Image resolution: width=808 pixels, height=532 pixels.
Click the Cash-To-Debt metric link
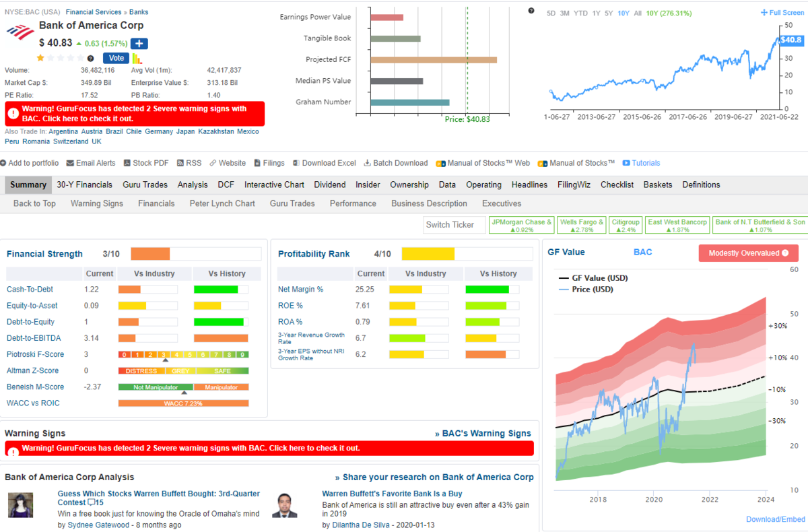30,290
